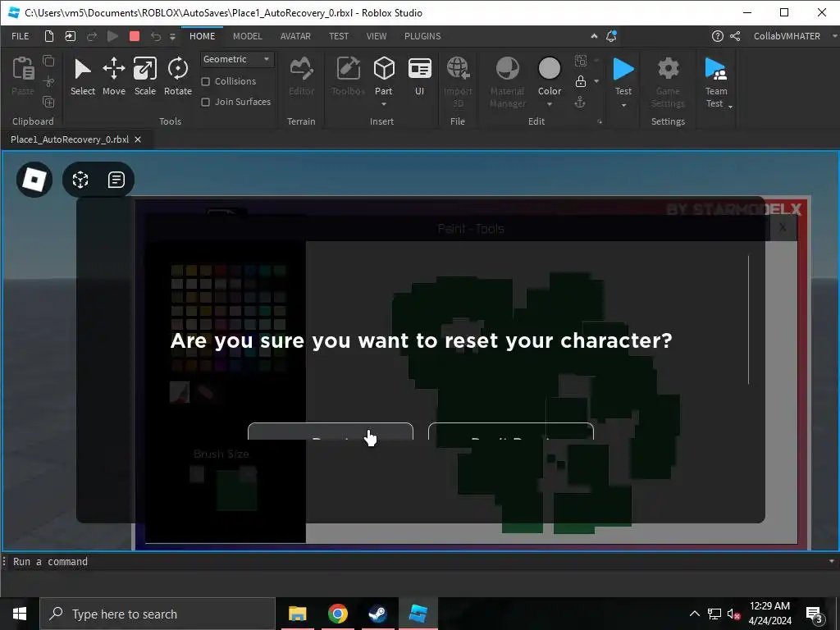Click Import 3D

(458, 82)
